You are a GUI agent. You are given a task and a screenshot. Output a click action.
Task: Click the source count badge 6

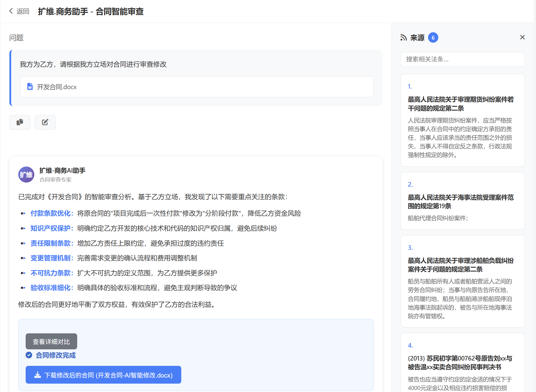click(x=433, y=38)
